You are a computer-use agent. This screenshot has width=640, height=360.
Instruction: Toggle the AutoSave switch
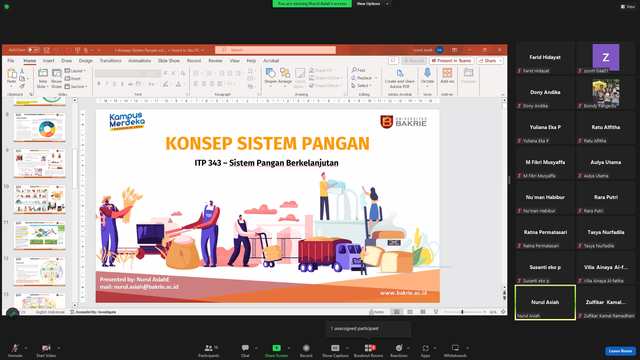tap(33, 50)
